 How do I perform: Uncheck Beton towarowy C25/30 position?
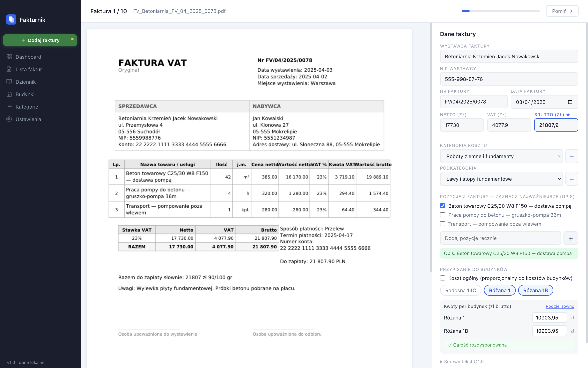[443, 206]
